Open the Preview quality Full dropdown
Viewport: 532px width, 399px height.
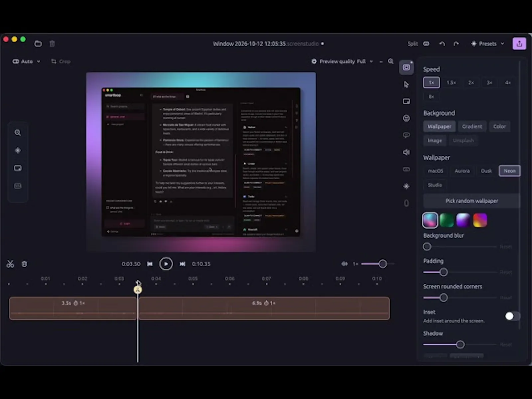point(342,62)
